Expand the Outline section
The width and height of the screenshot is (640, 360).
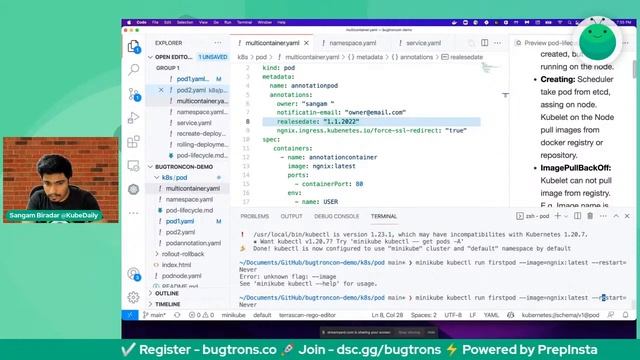point(151,293)
